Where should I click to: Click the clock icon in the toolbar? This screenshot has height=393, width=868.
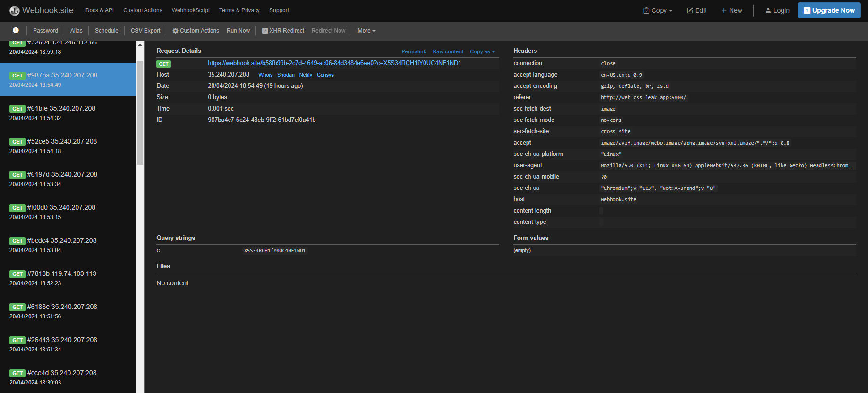(x=16, y=30)
